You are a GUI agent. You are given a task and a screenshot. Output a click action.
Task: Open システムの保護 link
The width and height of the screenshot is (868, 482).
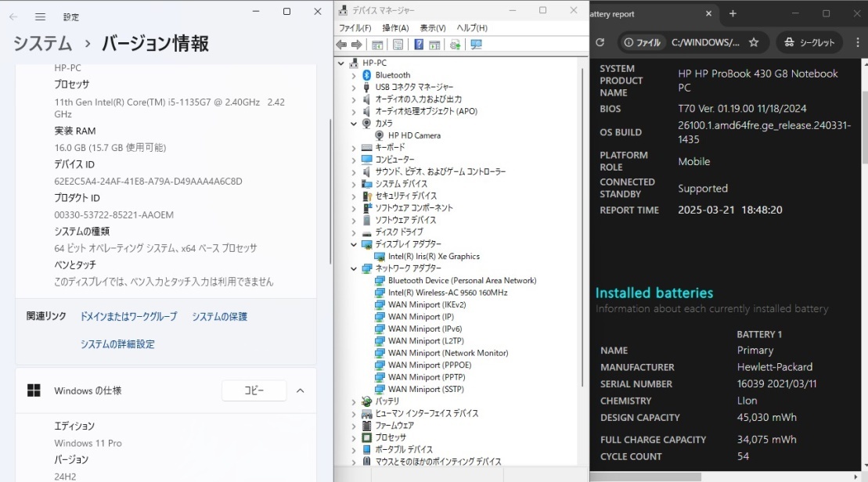pos(220,317)
